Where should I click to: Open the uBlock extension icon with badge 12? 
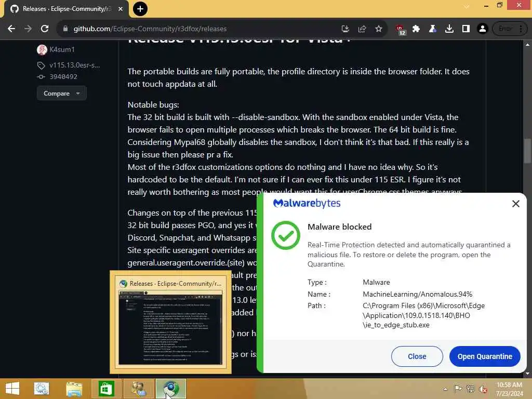401,30
